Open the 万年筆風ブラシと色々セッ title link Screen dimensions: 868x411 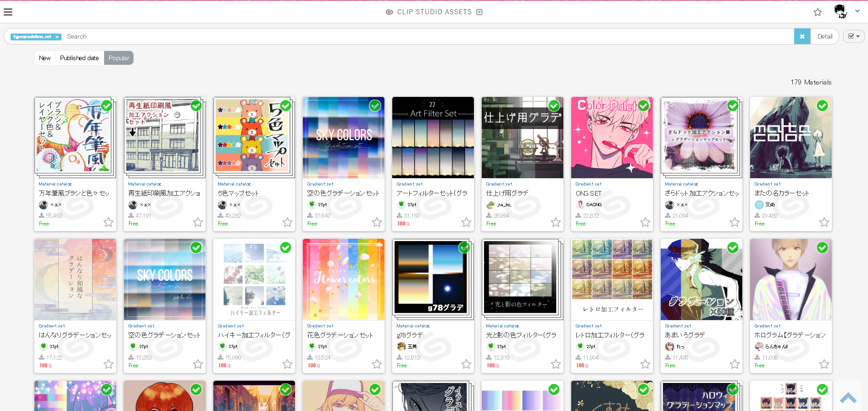(x=74, y=193)
